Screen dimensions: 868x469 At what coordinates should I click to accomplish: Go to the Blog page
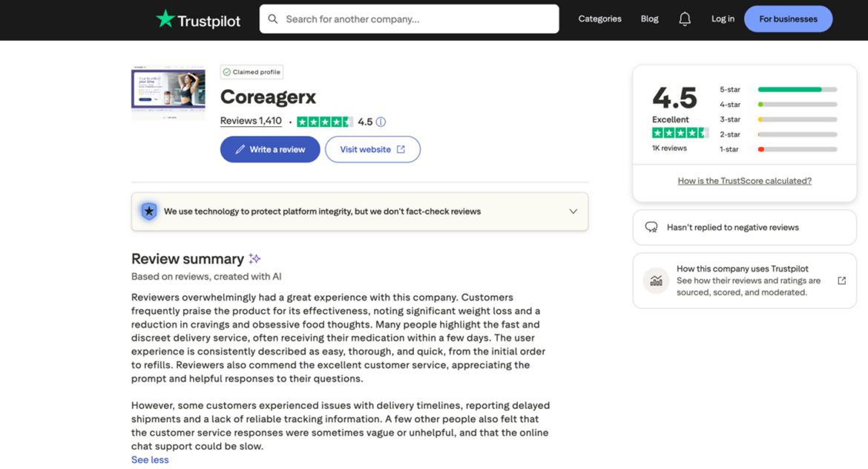pyautogui.click(x=649, y=19)
